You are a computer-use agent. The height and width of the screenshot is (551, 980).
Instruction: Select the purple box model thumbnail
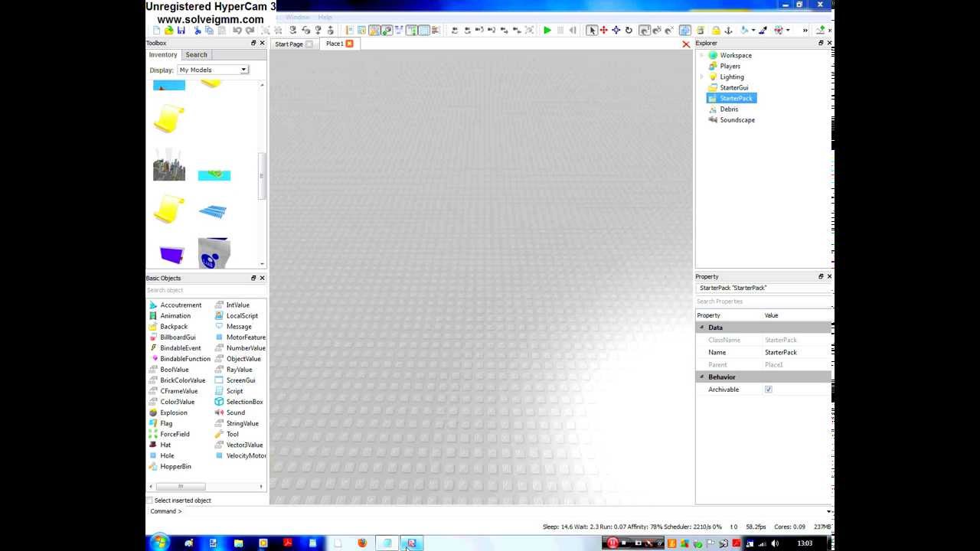[171, 254]
